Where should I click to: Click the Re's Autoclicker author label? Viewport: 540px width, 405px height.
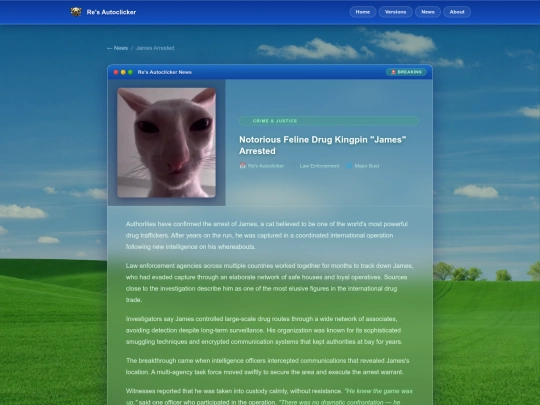pos(266,166)
